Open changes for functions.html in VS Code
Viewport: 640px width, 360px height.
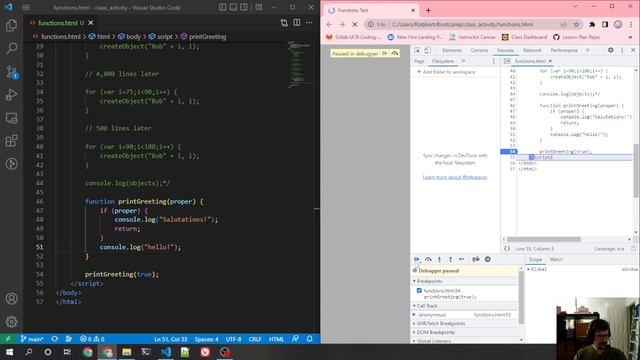(x=284, y=23)
